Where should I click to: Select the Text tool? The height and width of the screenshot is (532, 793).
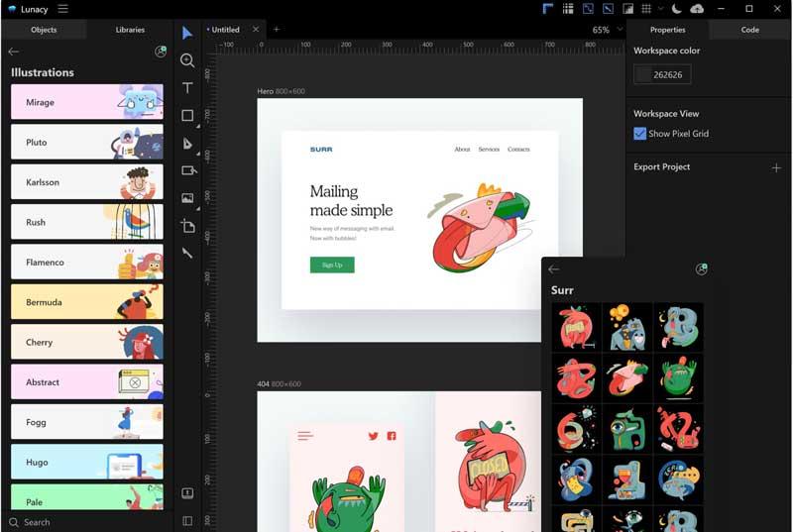point(187,88)
